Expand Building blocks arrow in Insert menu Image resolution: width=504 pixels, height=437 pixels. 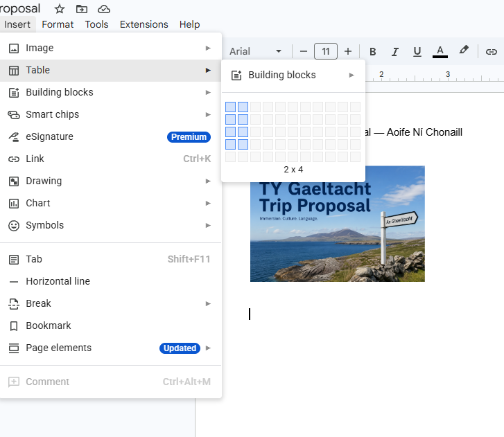click(x=208, y=93)
